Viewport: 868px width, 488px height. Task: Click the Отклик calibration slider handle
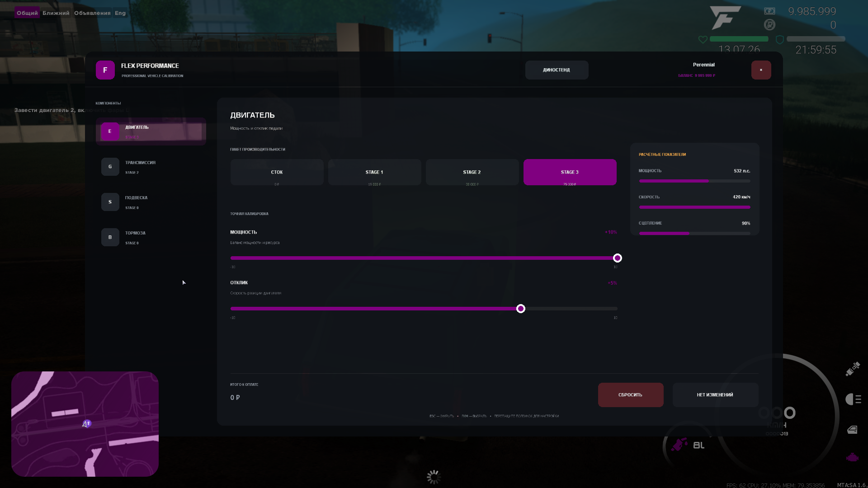coord(521,309)
